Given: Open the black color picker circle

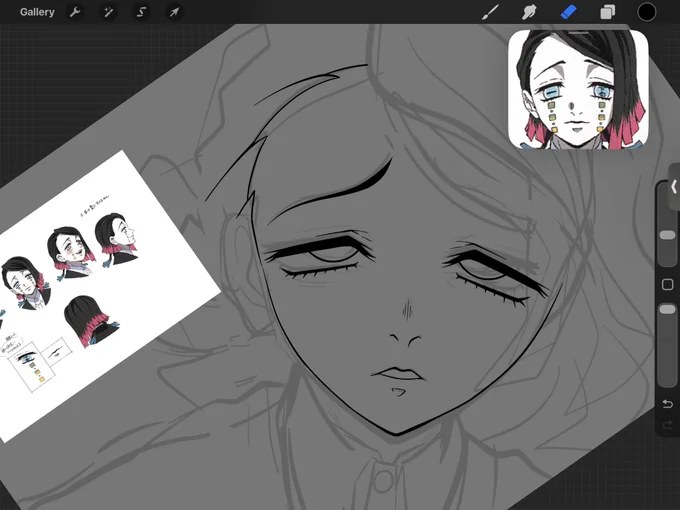Looking at the screenshot, I should pos(646,12).
